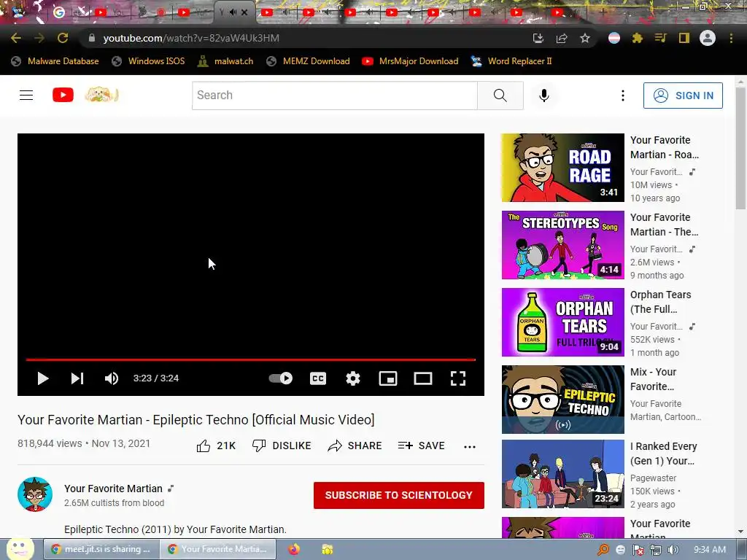
Task: Click SUBSCRIBE TO SCIENTOLOGY button
Action: (x=399, y=495)
